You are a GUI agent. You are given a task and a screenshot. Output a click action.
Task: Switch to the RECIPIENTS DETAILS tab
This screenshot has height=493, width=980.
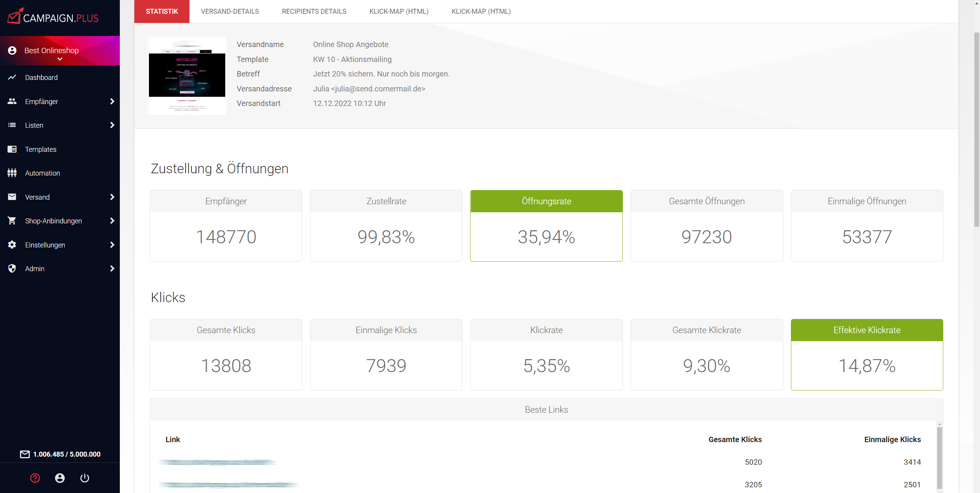coord(314,11)
